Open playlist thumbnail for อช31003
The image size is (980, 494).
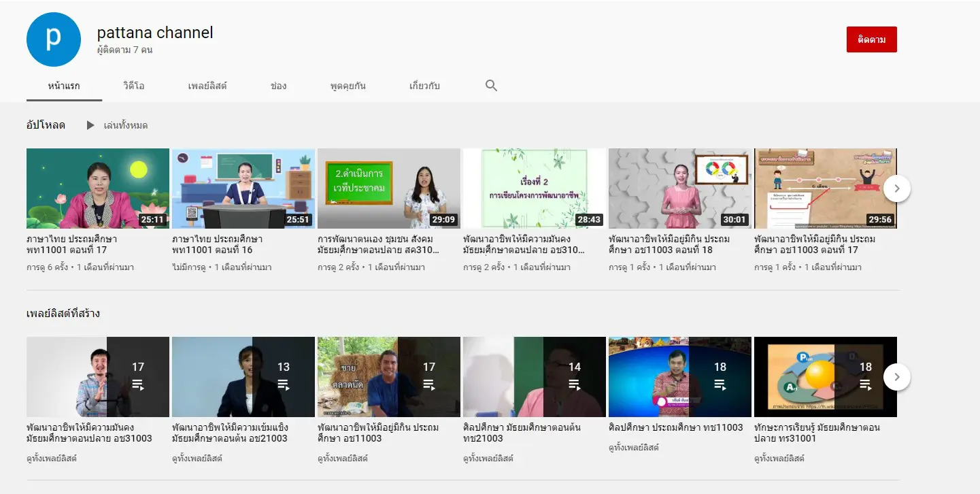[x=98, y=376]
